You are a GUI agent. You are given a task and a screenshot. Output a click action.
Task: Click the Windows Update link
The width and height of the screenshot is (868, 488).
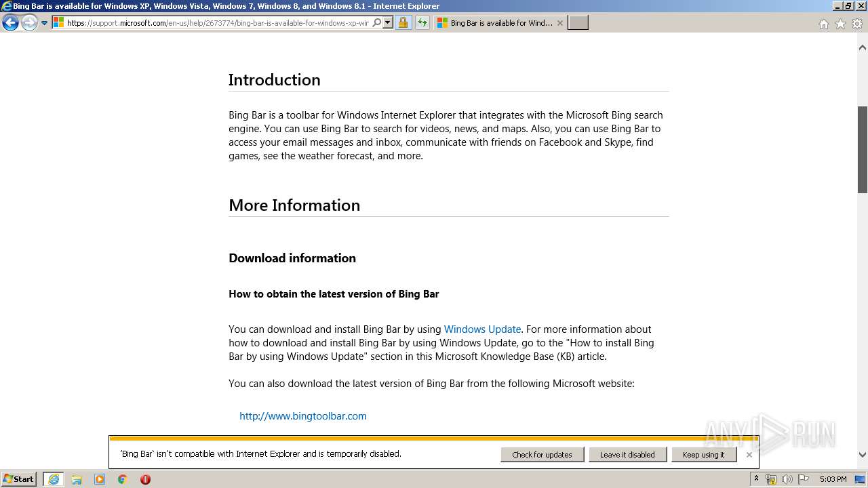(482, 329)
